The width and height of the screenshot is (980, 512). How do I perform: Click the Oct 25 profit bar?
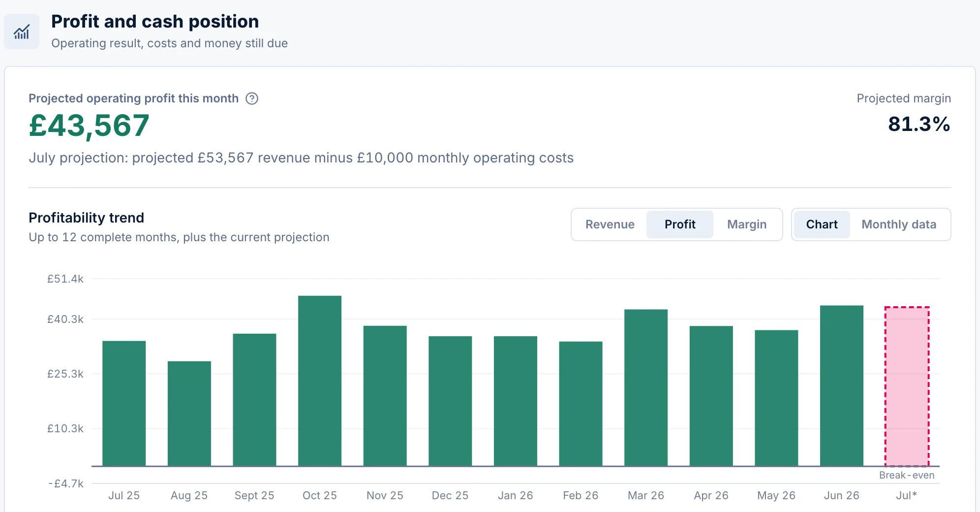320,381
